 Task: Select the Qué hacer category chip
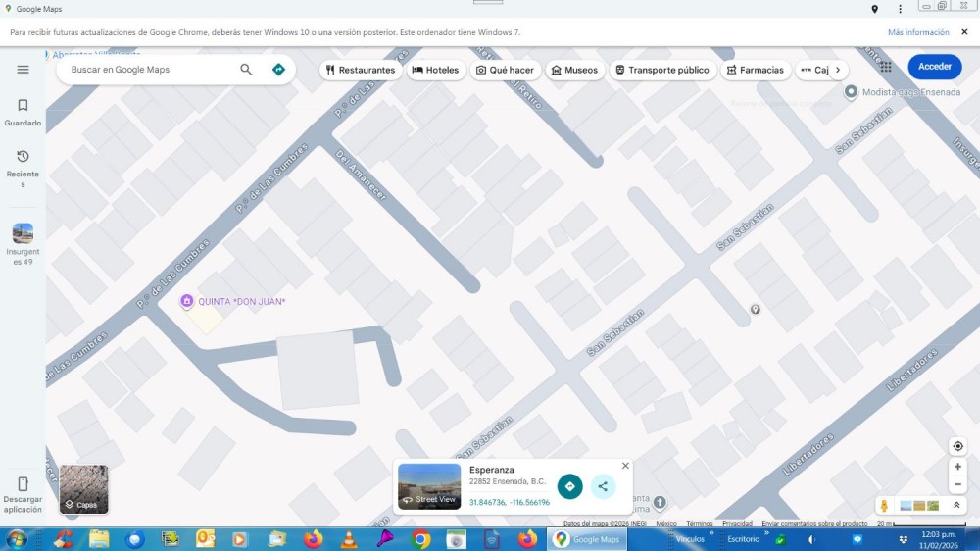[x=505, y=70]
